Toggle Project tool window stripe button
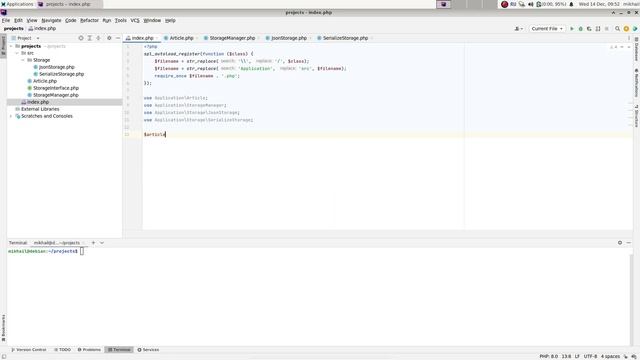This screenshot has height=360, width=640. [x=3, y=46]
